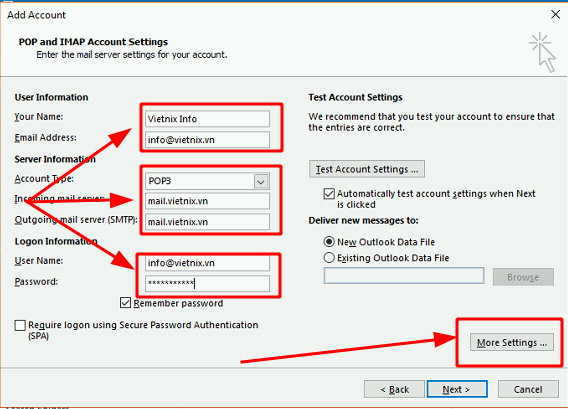Select the POP3 account type combo box
The width and height of the screenshot is (568, 409).
point(207,181)
